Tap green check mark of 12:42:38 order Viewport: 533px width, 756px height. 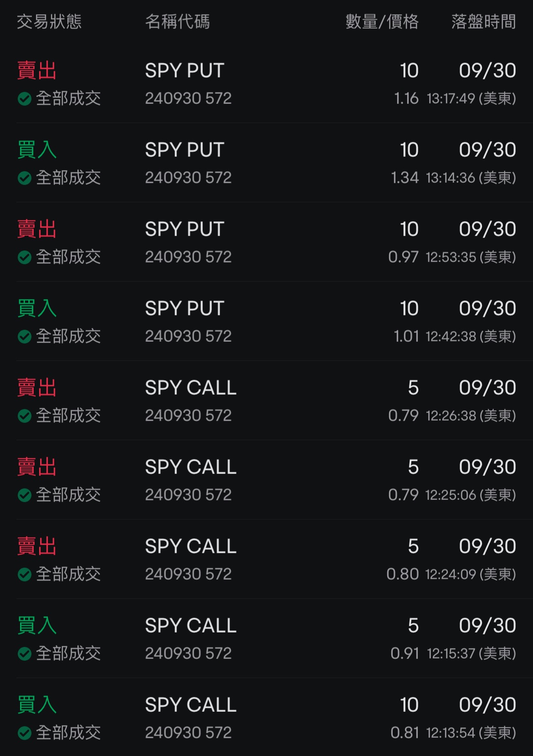coord(25,336)
